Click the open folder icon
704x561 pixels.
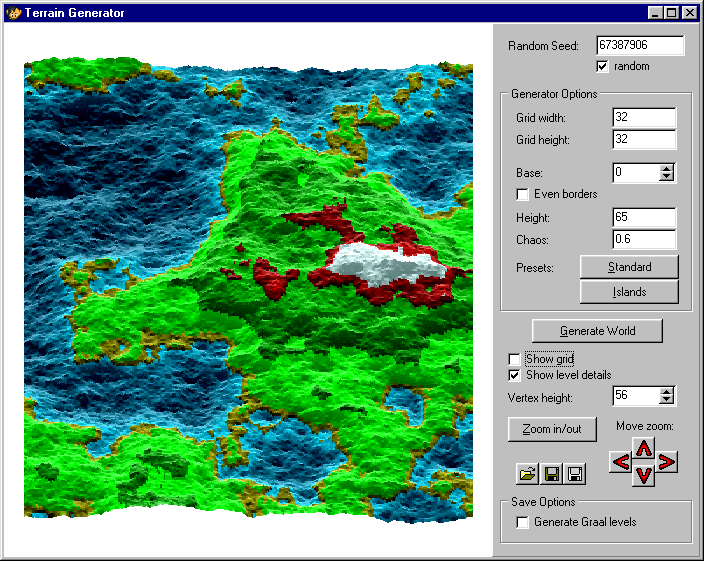tap(528, 474)
